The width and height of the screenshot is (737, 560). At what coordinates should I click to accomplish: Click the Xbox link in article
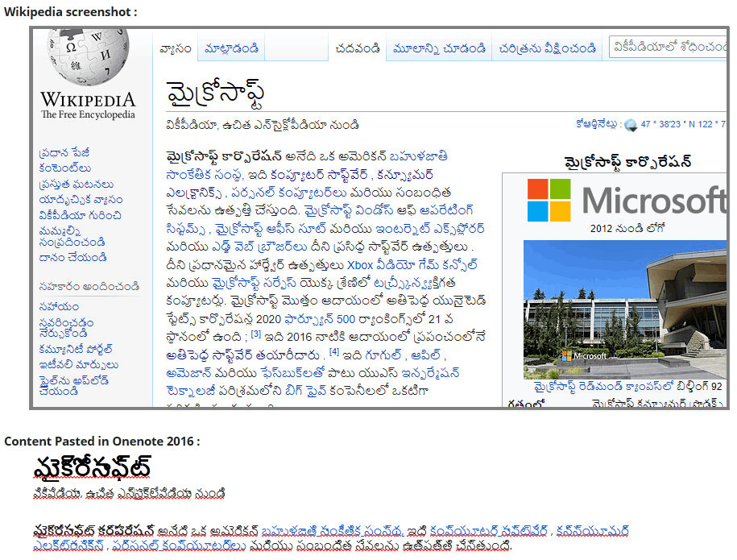(359, 265)
